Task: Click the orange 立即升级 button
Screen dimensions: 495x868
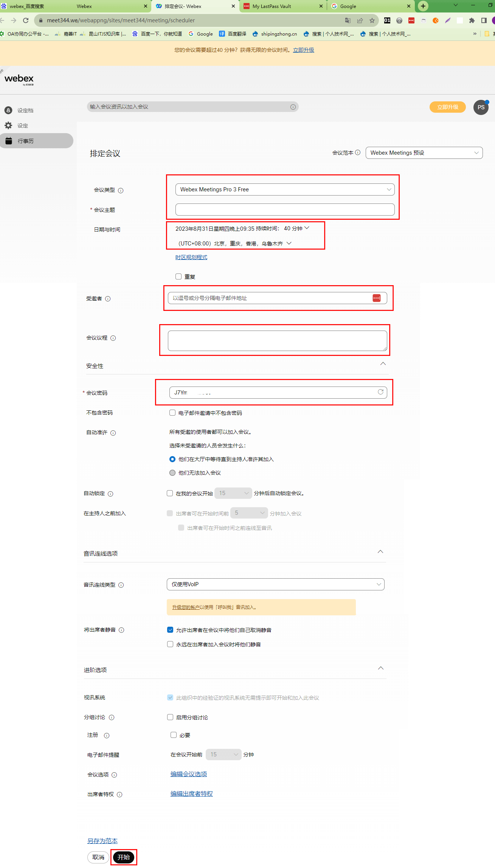Action: click(448, 107)
